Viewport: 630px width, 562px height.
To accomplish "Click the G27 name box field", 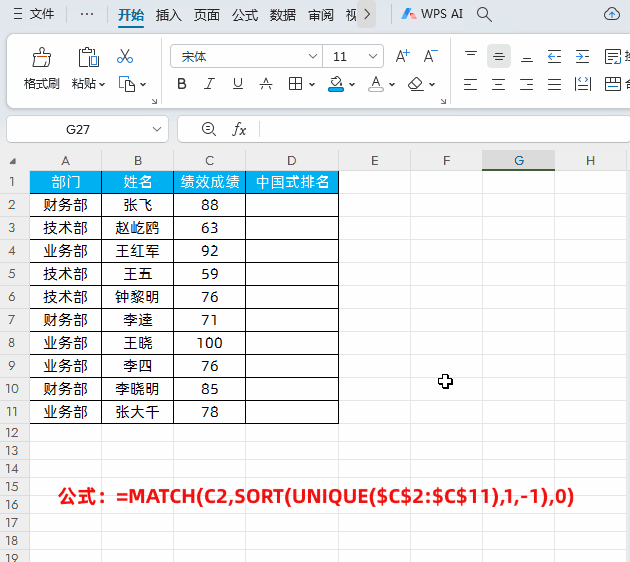I will (78, 129).
